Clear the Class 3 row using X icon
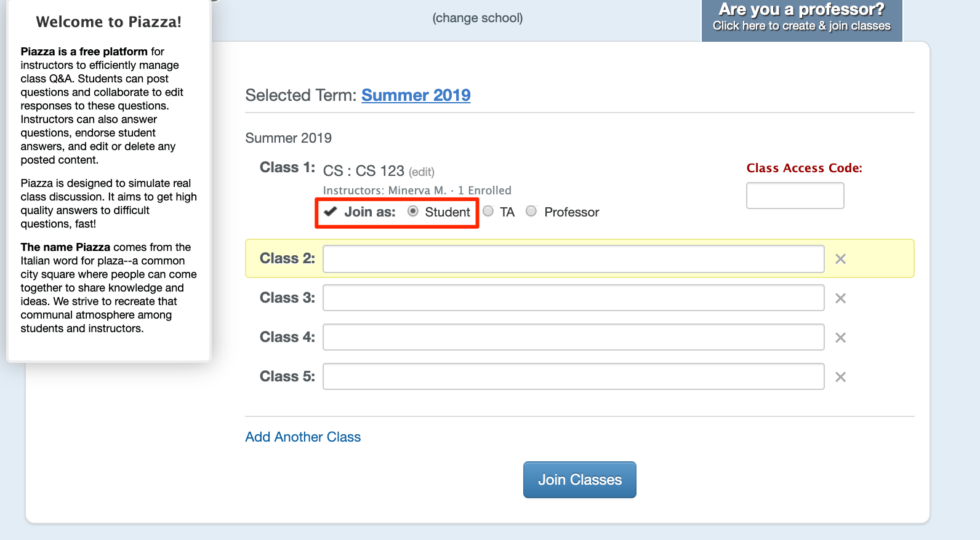 coord(840,298)
